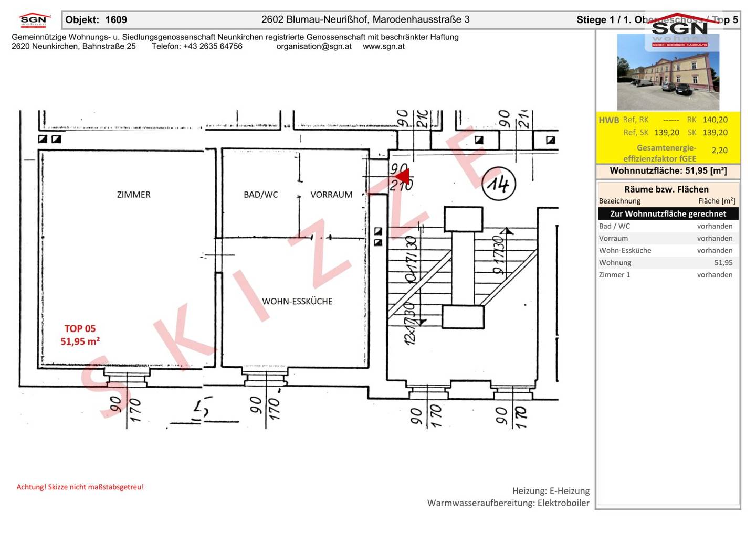The height and width of the screenshot is (534, 756).
Task: Click the 'VORRAUM' room label on the plan
Action: [x=331, y=195]
